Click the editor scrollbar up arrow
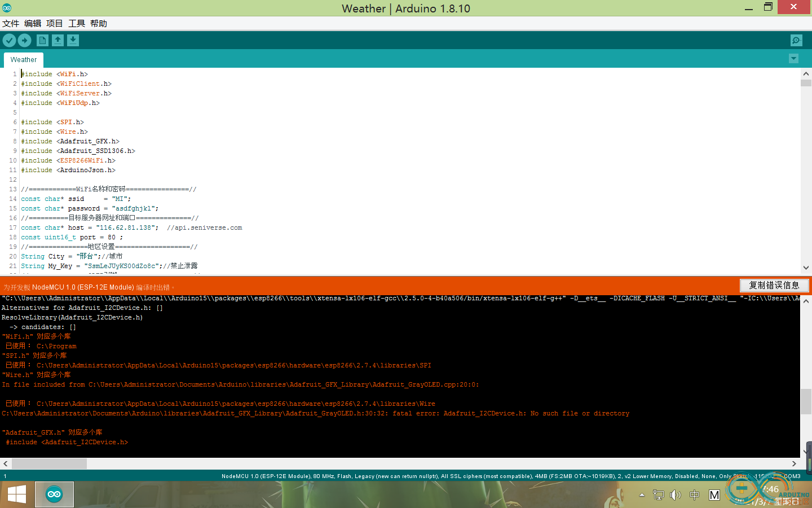812x508 pixels. [806, 74]
